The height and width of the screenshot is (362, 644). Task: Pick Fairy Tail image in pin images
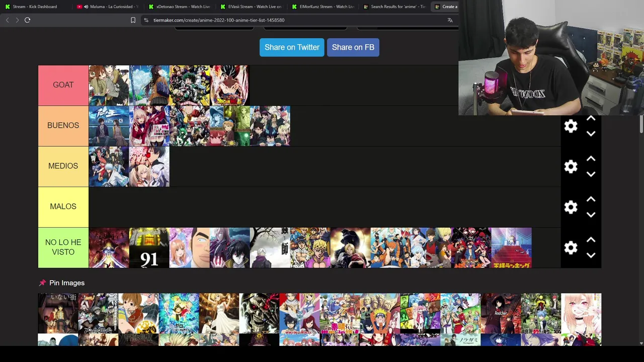point(299,314)
